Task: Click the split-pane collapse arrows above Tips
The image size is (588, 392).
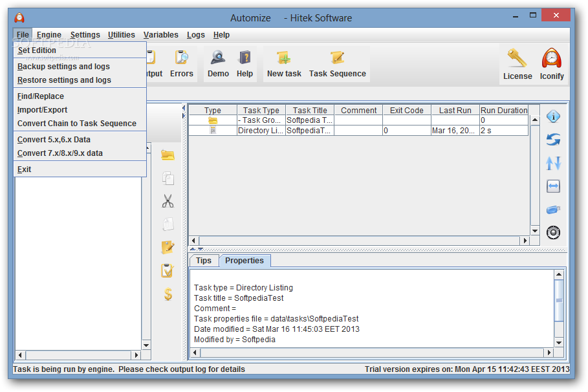Action: click(x=197, y=249)
